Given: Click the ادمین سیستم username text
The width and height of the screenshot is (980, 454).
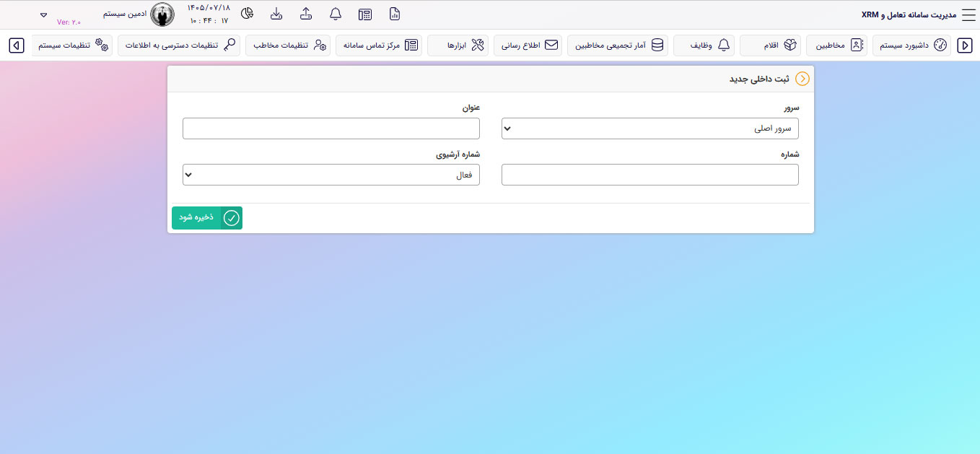Looking at the screenshot, I should click(125, 14).
